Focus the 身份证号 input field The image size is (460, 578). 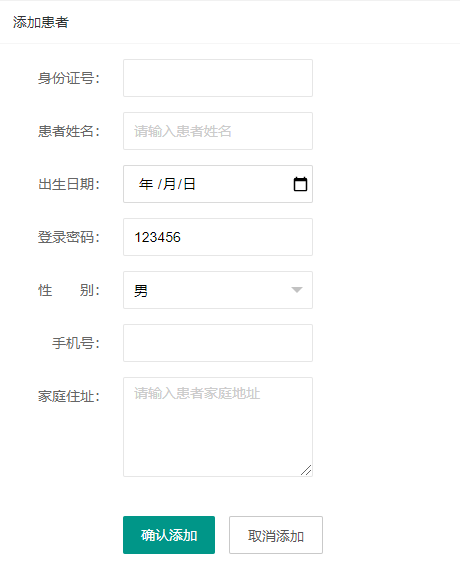[x=218, y=78]
